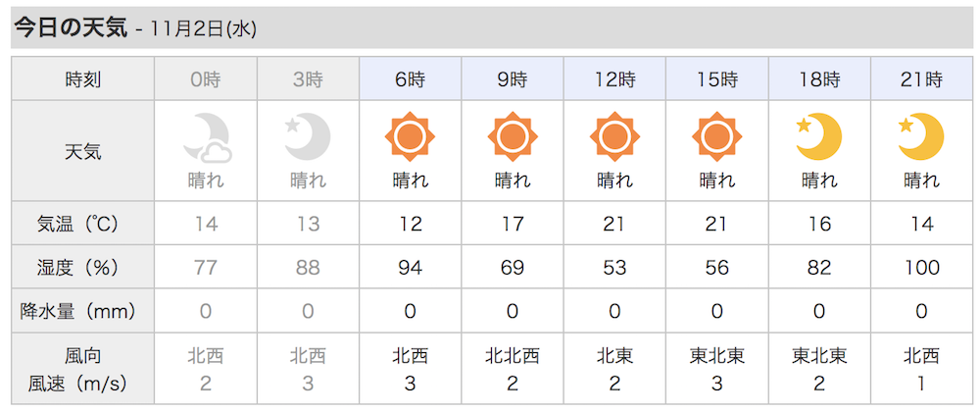Viewport: 980px width, 412px height.
Task: Click the grey moon-and-cloud icon at 0時
Action: coord(207,138)
